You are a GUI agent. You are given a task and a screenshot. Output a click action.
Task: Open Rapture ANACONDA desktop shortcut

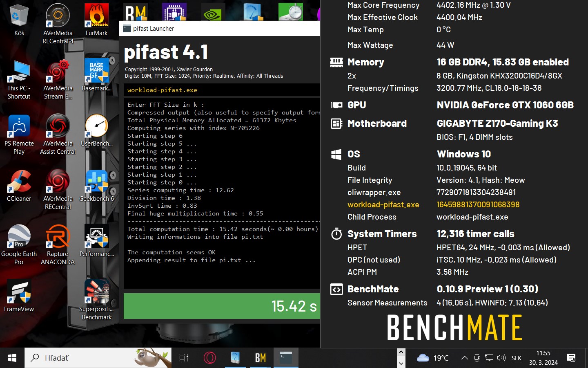[58, 245]
